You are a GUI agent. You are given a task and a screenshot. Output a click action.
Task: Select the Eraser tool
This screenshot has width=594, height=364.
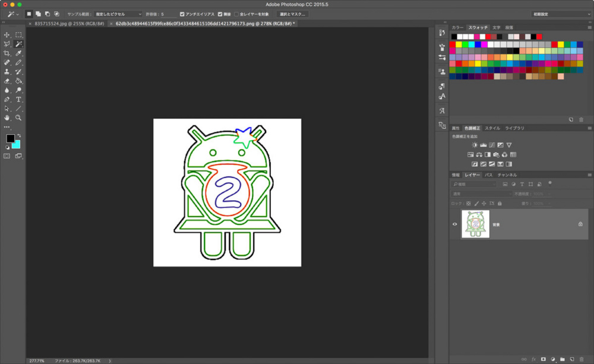7,81
